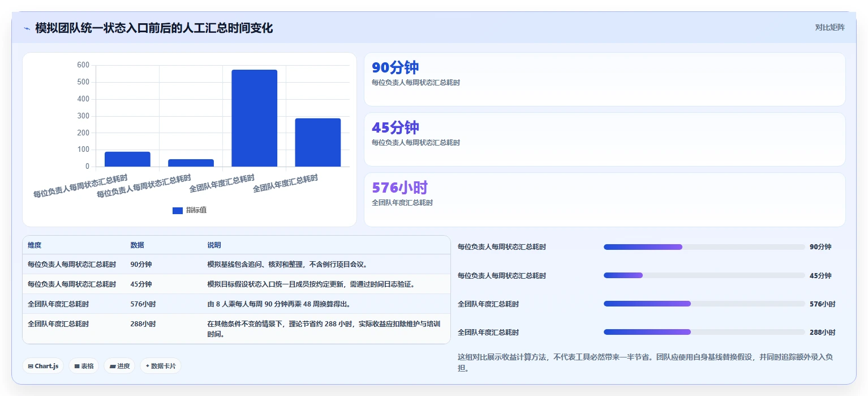Image resolution: width=868 pixels, height=396 pixels.
Task: Click the tallest bar in the chart
Action: 254,118
